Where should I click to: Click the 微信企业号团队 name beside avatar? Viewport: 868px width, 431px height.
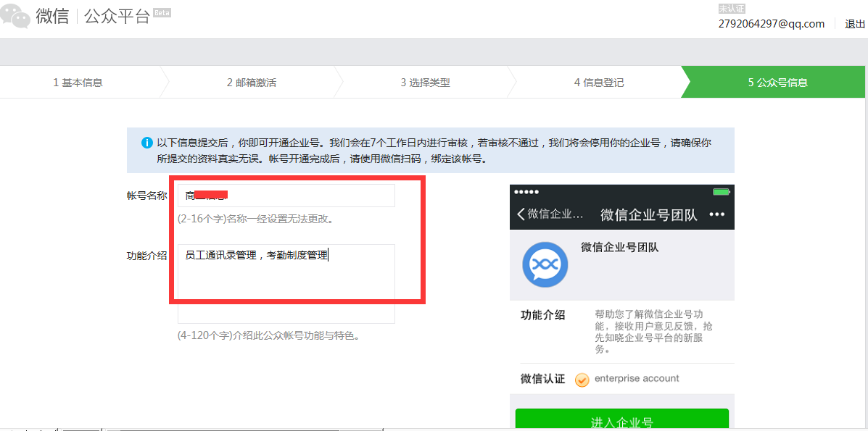click(619, 247)
